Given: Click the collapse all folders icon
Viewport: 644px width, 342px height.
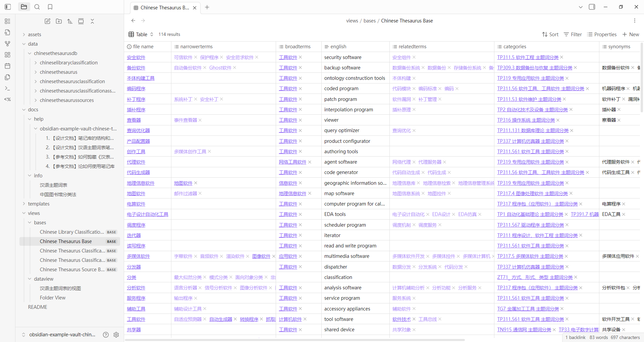Looking at the screenshot, I should [x=92, y=21].
